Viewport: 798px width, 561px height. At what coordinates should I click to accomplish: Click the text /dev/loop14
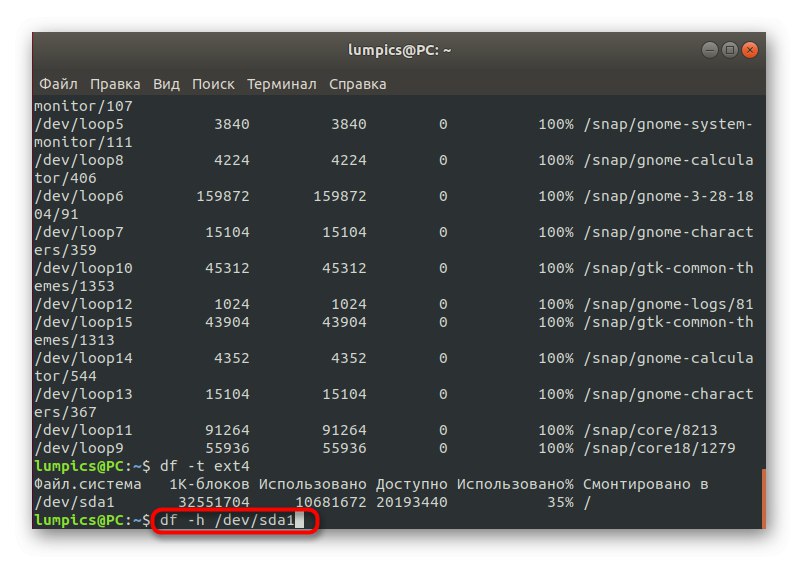tap(83, 358)
